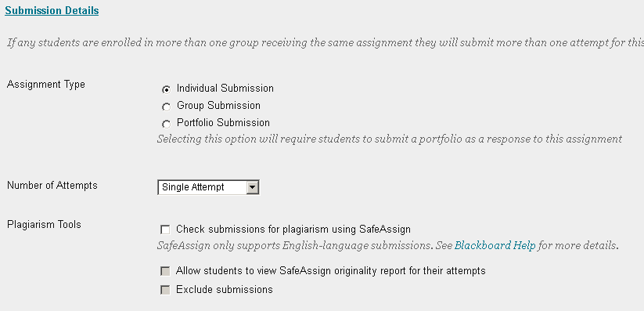The height and width of the screenshot is (311, 644).
Task: Open the Blackboard Help link
Action: (x=495, y=246)
